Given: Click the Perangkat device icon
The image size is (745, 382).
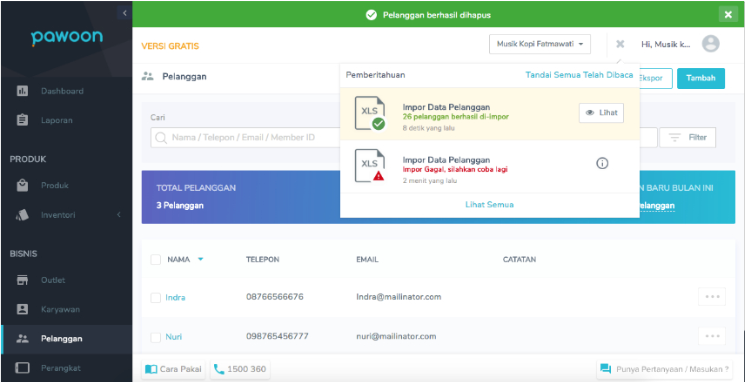Looking at the screenshot, I should tap(22, 368).
